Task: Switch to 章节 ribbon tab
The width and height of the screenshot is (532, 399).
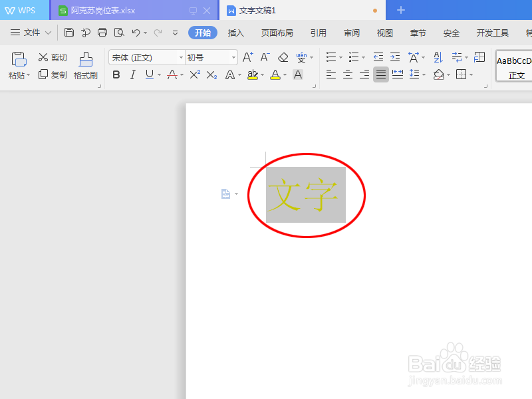Action: [418, 33]
